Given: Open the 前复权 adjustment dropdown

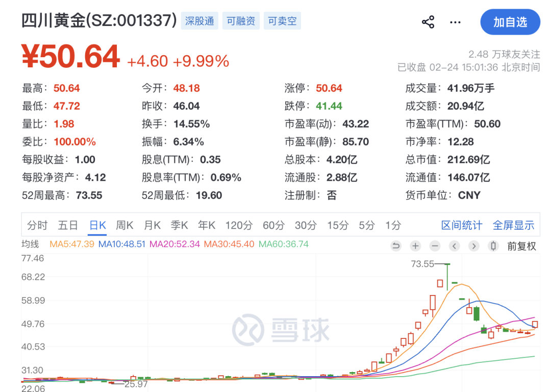Looking at the screenshot, I should point(521,246).
